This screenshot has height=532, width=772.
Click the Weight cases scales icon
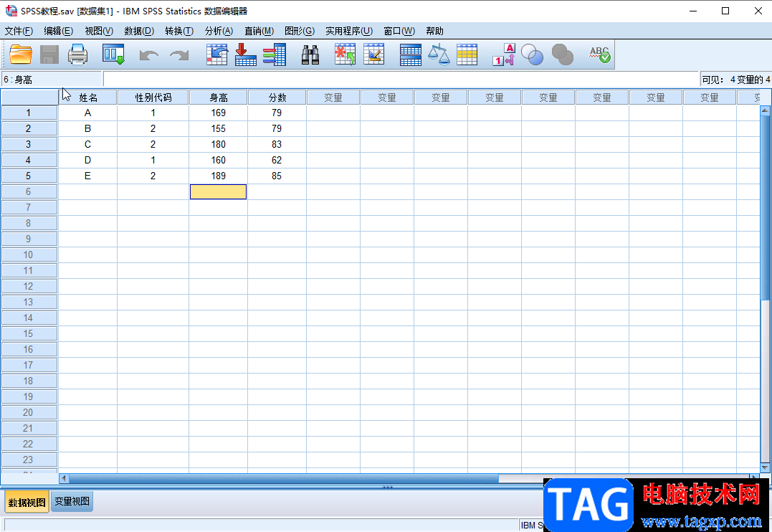tap(439, 54)
